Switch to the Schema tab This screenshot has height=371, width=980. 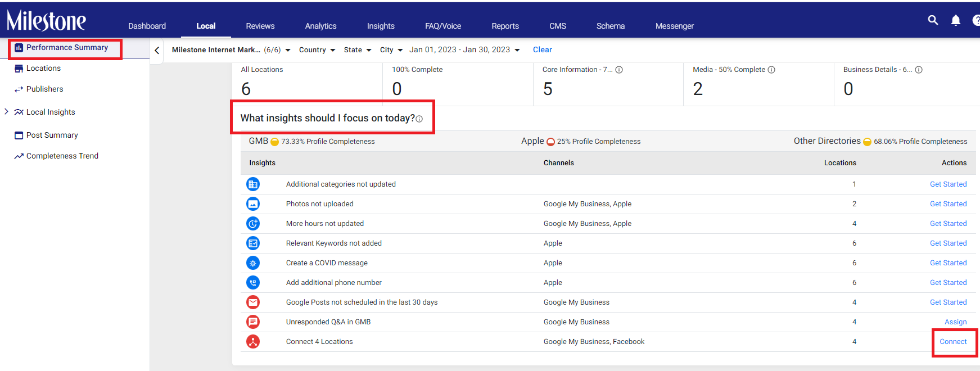[x=611, y=26]
